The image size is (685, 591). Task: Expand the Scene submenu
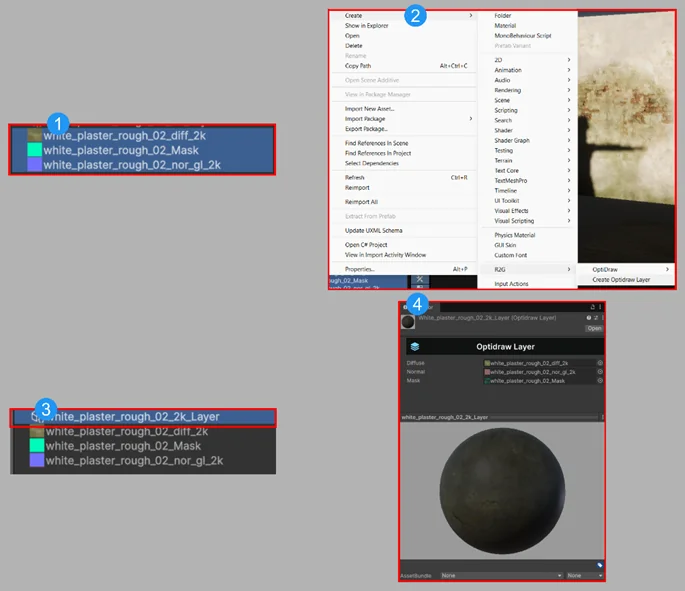(528, 100)
